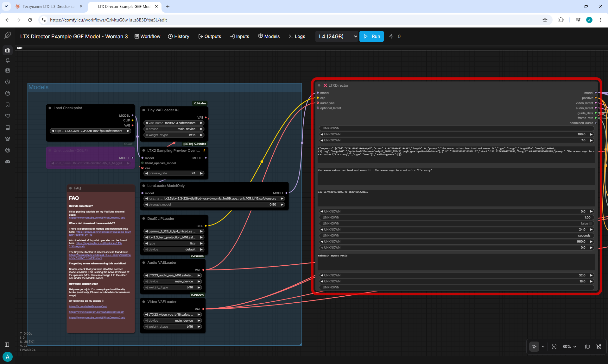Image resolution: width=608 pixels, height=364 pixels.
Task: Open Chrome's three-dot menu
Action: pyautogui.click(x=601, y=20)
